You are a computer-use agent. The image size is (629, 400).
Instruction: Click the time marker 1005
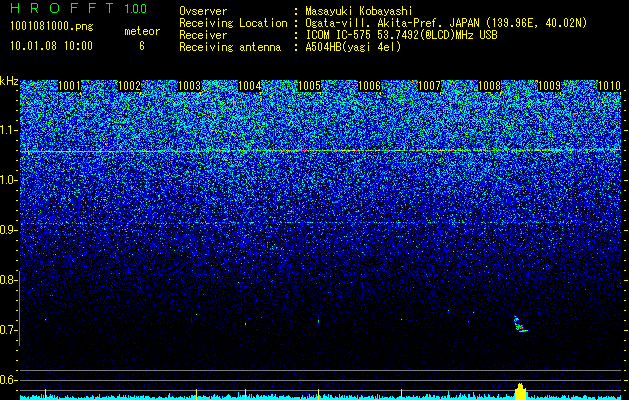pos(309,86)
